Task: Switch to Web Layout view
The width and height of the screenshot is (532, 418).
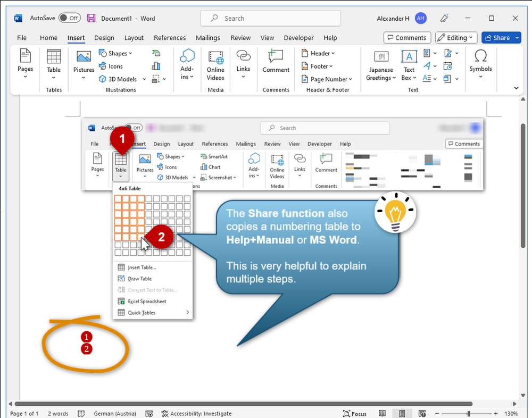Action: (422, 413)
